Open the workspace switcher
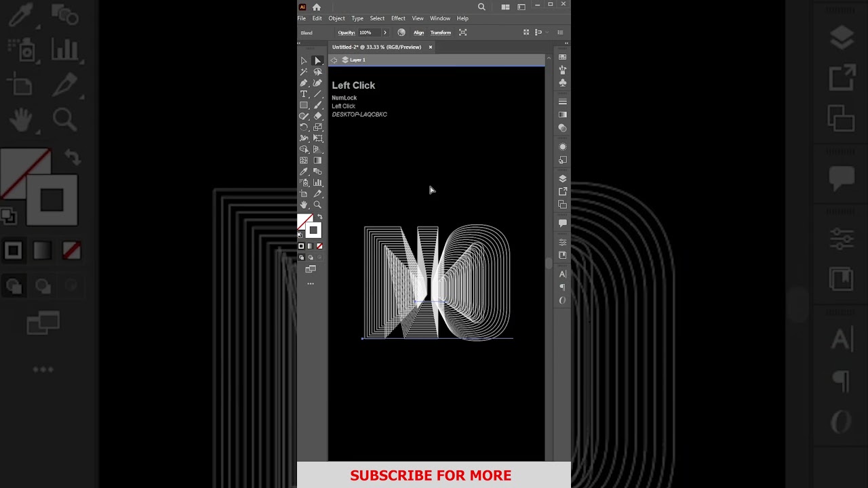Image resolution: width=868 pixels, height=488 pixels. (x=521, y=7)
